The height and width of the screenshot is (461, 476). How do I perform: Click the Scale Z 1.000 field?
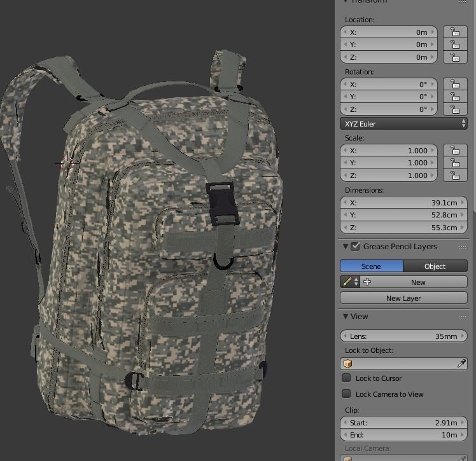389,175
